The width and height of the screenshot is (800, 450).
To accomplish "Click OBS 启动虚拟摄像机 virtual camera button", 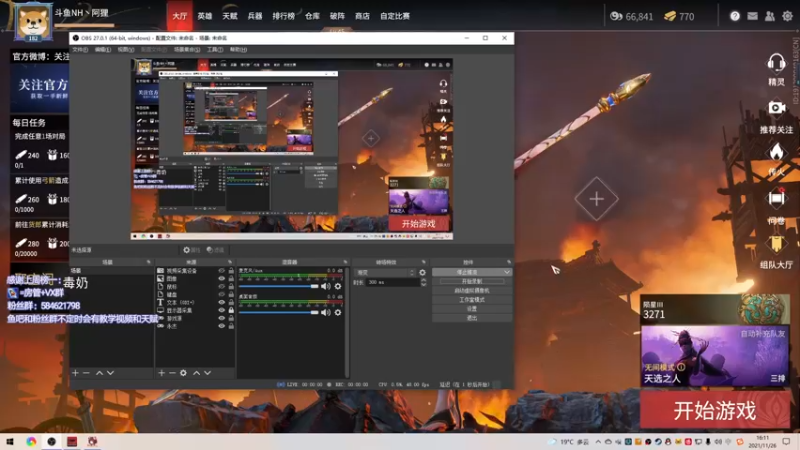I will coord(472,291).
